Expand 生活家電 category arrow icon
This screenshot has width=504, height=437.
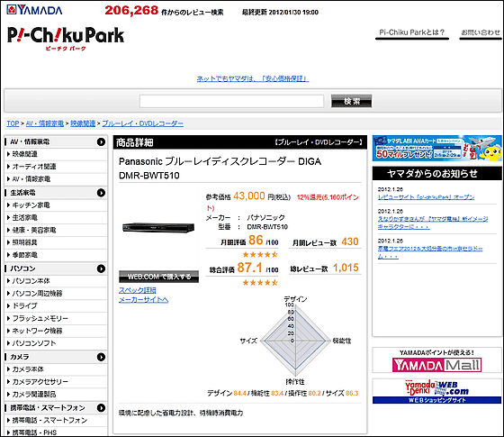[101, 193]
